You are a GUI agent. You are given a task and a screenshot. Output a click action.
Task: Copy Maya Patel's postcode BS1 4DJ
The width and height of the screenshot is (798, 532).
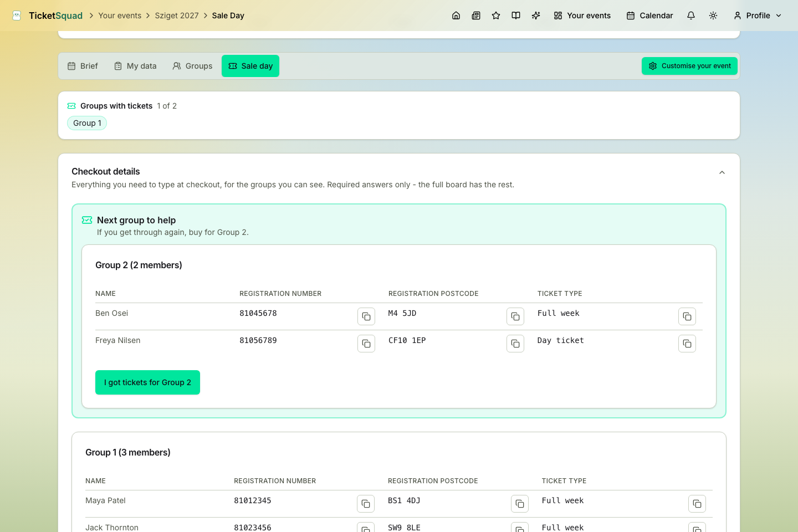click(x=520, y=504)
